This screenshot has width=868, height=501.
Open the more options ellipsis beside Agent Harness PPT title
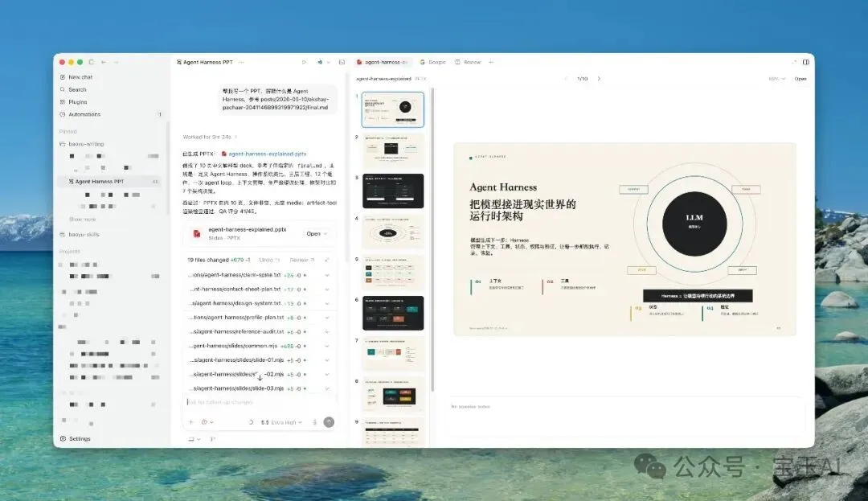[241, 62]
